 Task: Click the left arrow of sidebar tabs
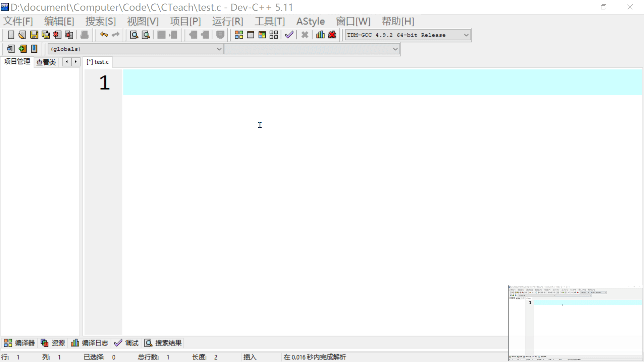click(67, 62)
